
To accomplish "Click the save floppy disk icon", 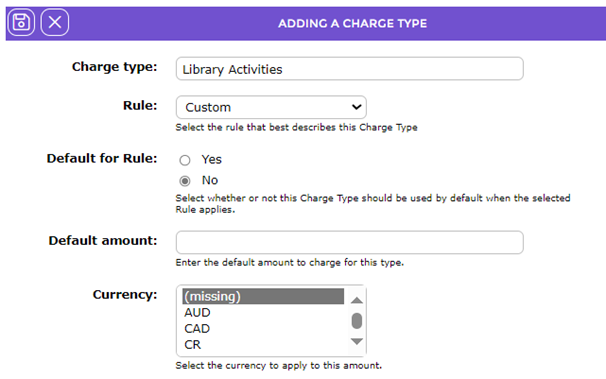I will click(x=21, y=22).
